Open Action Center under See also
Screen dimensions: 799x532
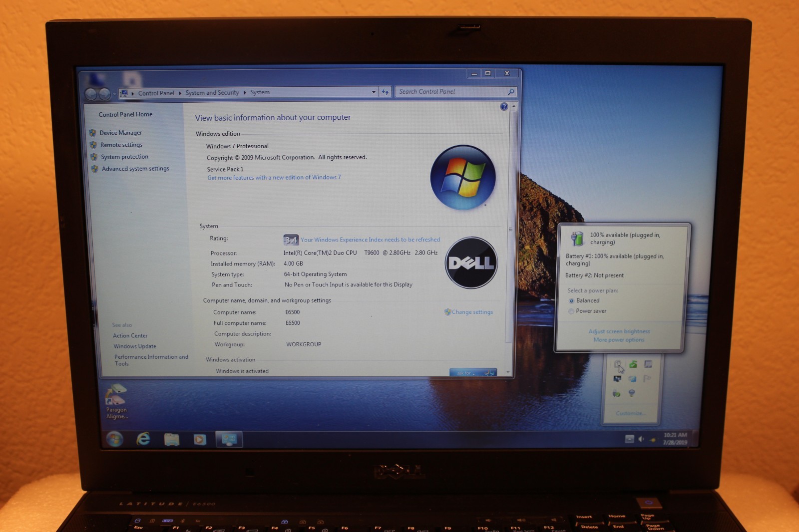pos(130,336)
